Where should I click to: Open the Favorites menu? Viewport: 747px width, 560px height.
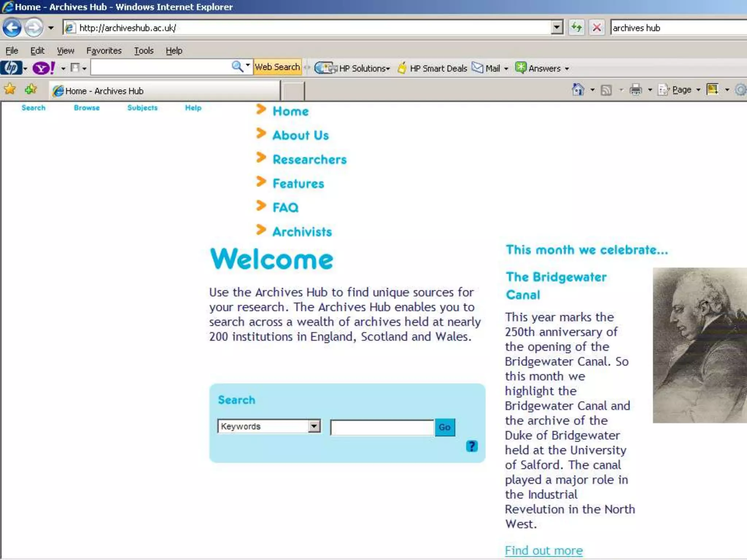click(104, 51)
